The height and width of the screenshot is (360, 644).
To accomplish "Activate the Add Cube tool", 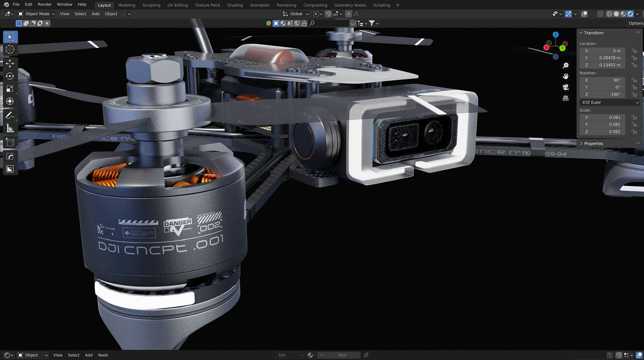I will coord(10,142).
